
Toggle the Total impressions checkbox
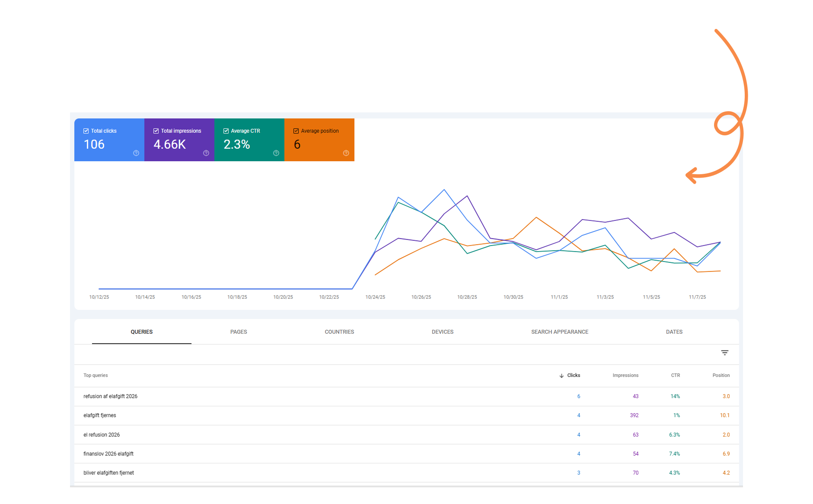(156, 131)
